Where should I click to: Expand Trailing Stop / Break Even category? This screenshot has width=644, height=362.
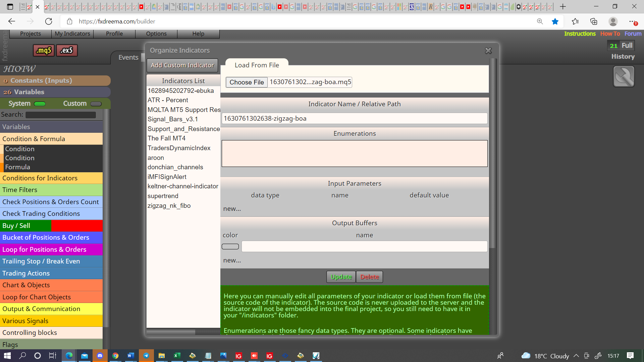(x=51, y=261)
